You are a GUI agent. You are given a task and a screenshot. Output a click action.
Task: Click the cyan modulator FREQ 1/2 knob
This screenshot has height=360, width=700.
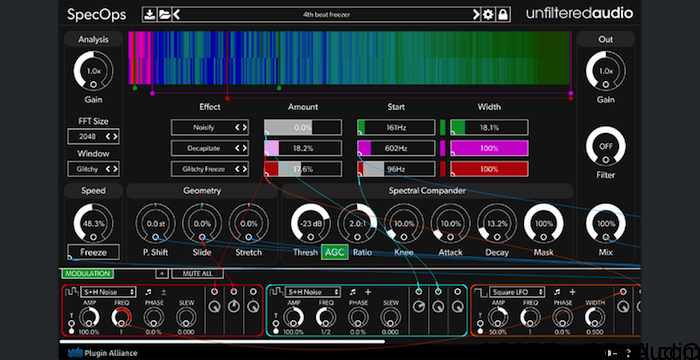tap(326, 317)
